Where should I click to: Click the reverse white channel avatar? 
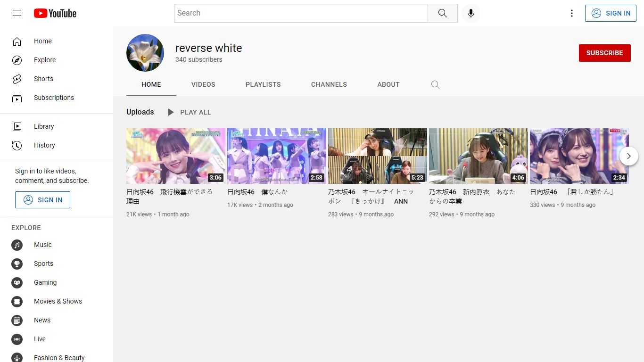pyautogui.click(x=145, y=53)
